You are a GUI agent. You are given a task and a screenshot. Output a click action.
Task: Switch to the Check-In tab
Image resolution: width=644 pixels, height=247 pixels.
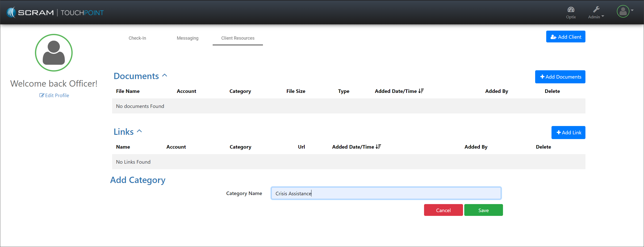[137, 38]
